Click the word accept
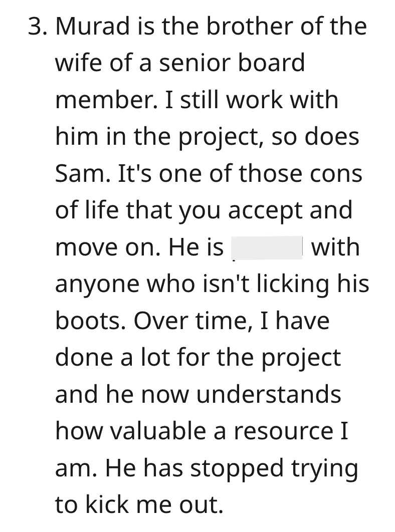395x532 pixels. [265, 210]
